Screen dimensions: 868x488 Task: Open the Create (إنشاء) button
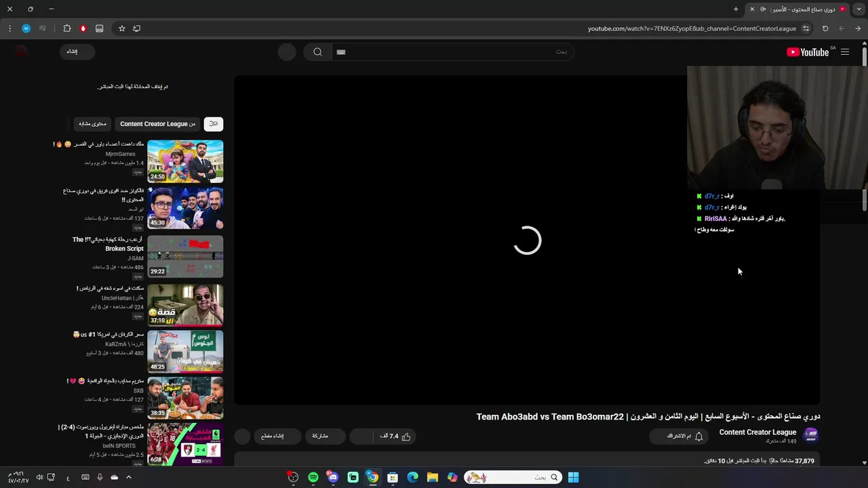click(77, 52)
